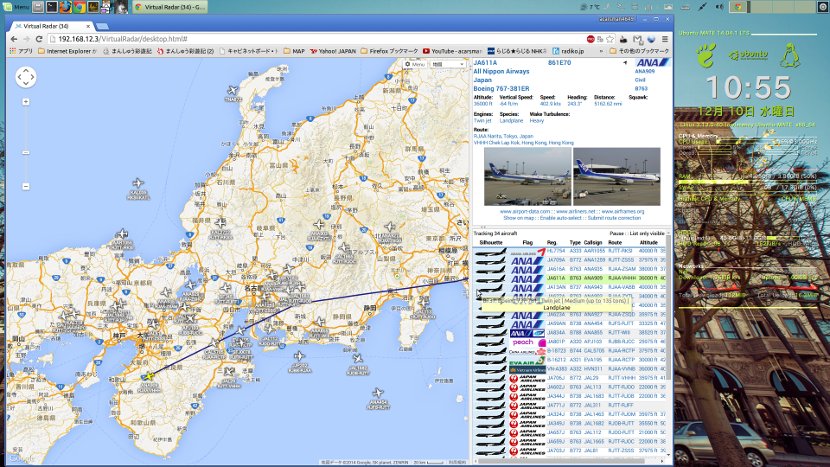Open the MATE Menu button
This screenshot has width=830, height=467.
click(x=16, y=7)
